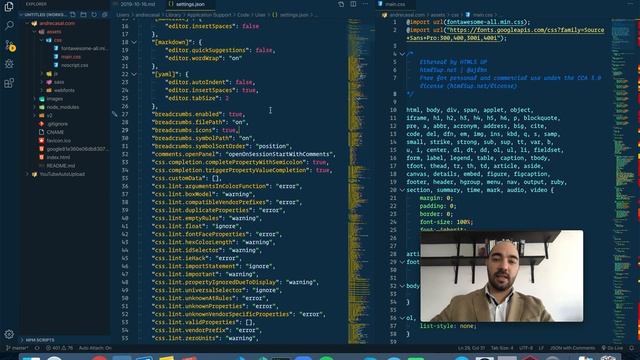Image resolution: width=640 pixels, height=360 pixels.
Task: Change the JSON with Comments language mode
Action: click(572, 348)
